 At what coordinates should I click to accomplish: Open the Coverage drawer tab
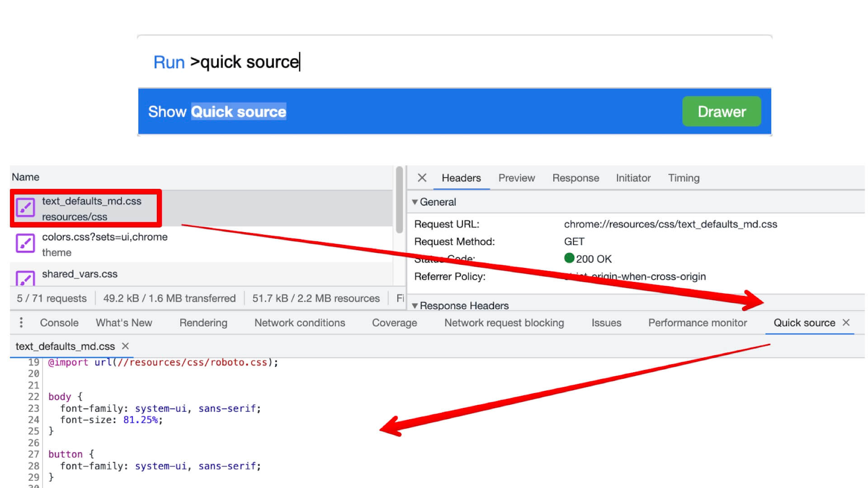(394, 323)
